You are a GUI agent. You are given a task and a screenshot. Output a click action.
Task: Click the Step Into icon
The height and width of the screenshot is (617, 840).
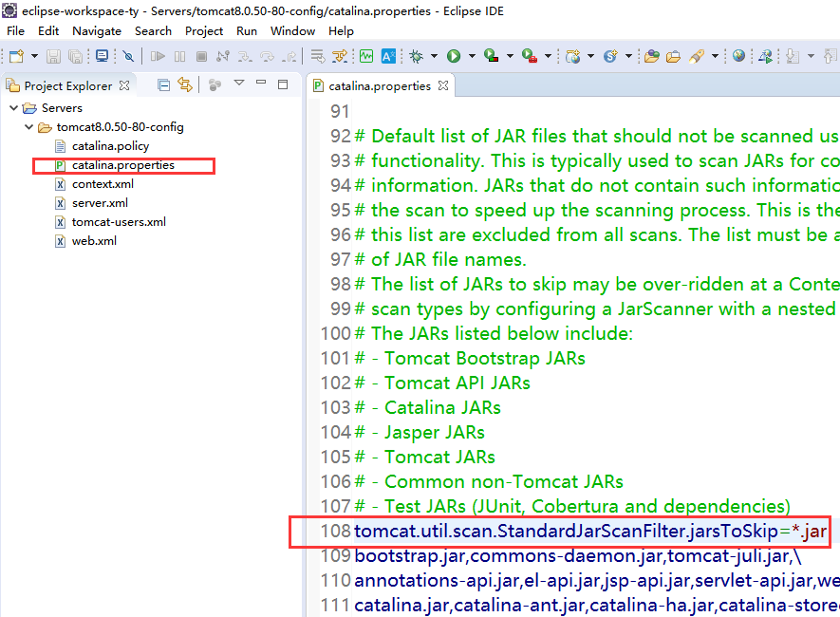point(245,56)
